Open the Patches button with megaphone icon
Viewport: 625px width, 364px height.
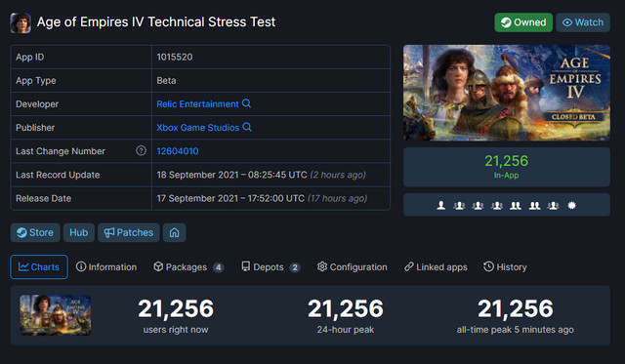pos(128,232)
